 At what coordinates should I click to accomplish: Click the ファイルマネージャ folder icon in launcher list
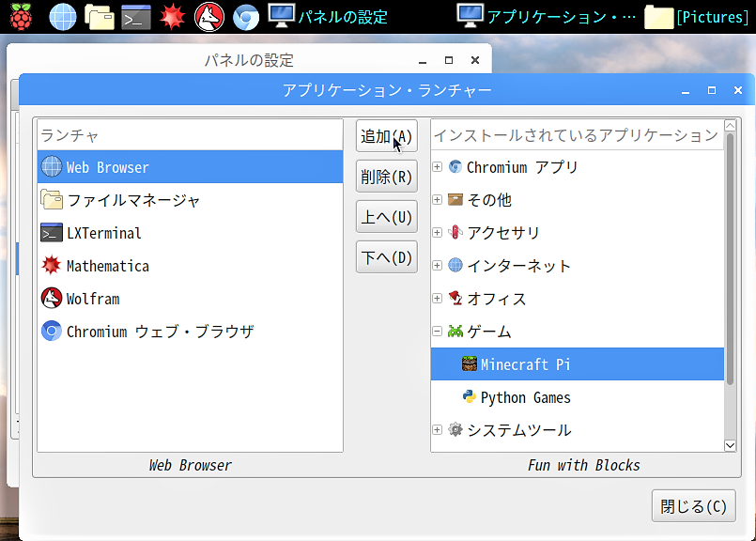tap(52, 200)
